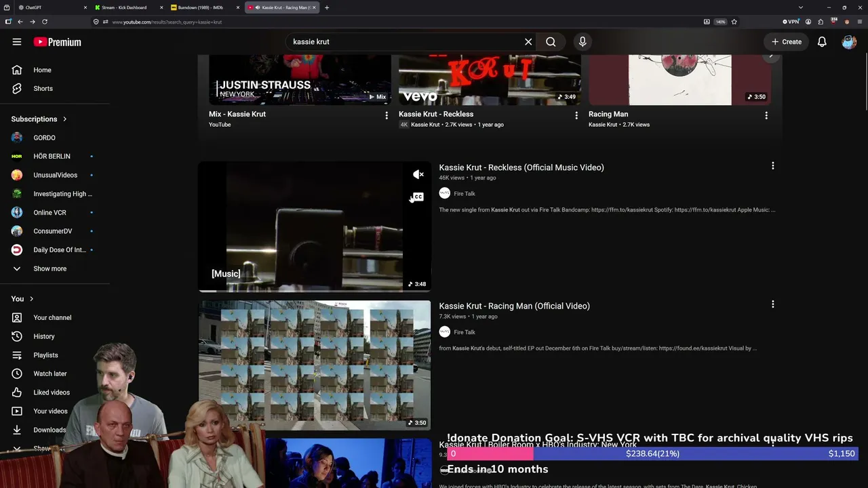The width and height of the screenshot is (868, 488).
Task: Go forward with the browser forward arrow
Action: pyautogui.click(x=33, y=22)
